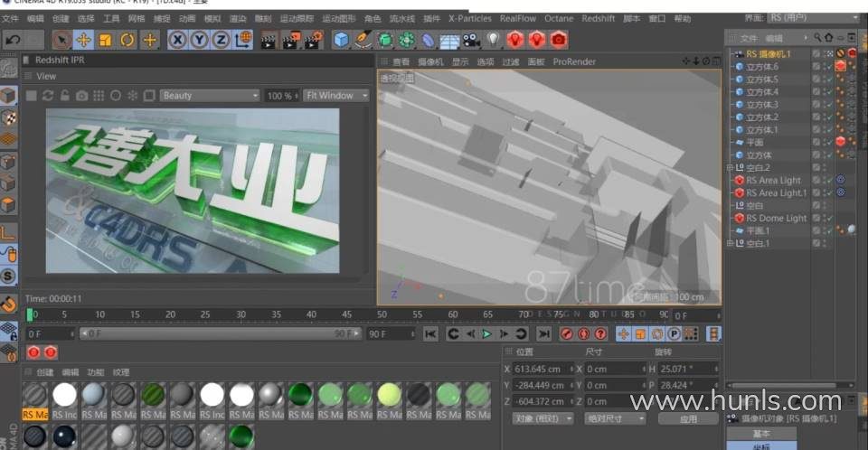This screenshot has width=868, height=450.
Task: Open the green array modeling icon
Action: pos(407,40)
